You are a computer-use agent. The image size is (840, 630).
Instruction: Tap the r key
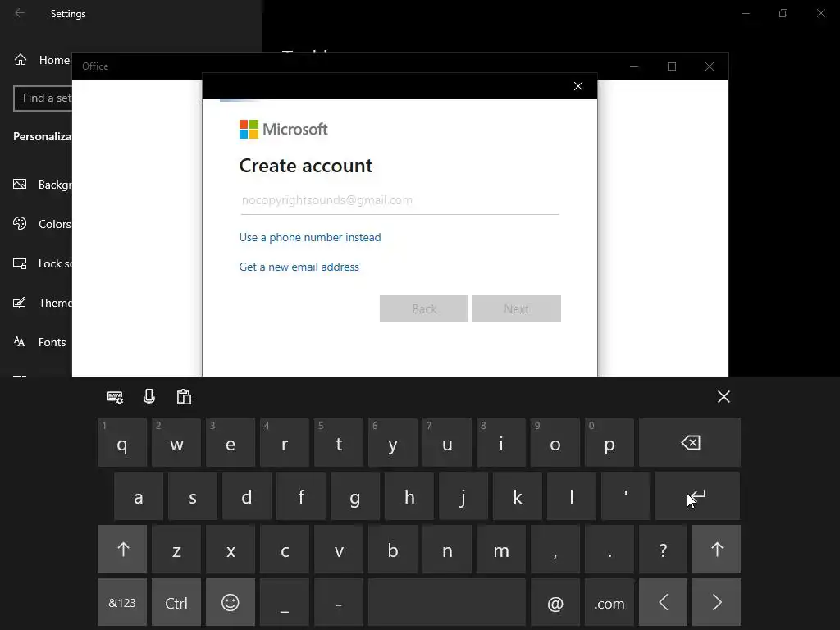click(285, 442)
